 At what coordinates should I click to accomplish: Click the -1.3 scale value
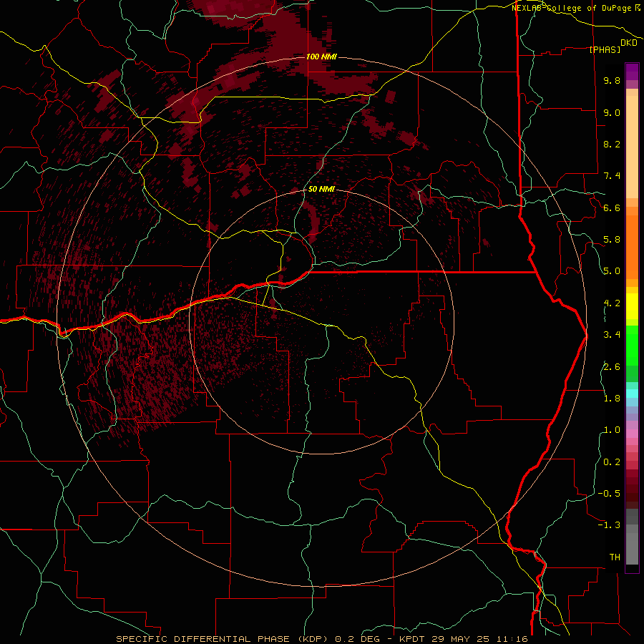(609, 525)
